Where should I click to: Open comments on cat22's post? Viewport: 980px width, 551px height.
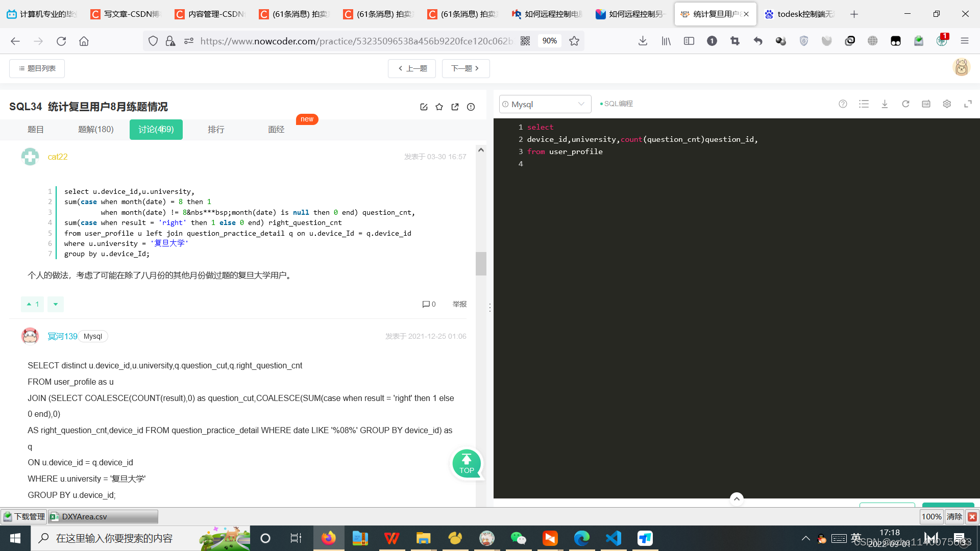[x=429, y=304]
